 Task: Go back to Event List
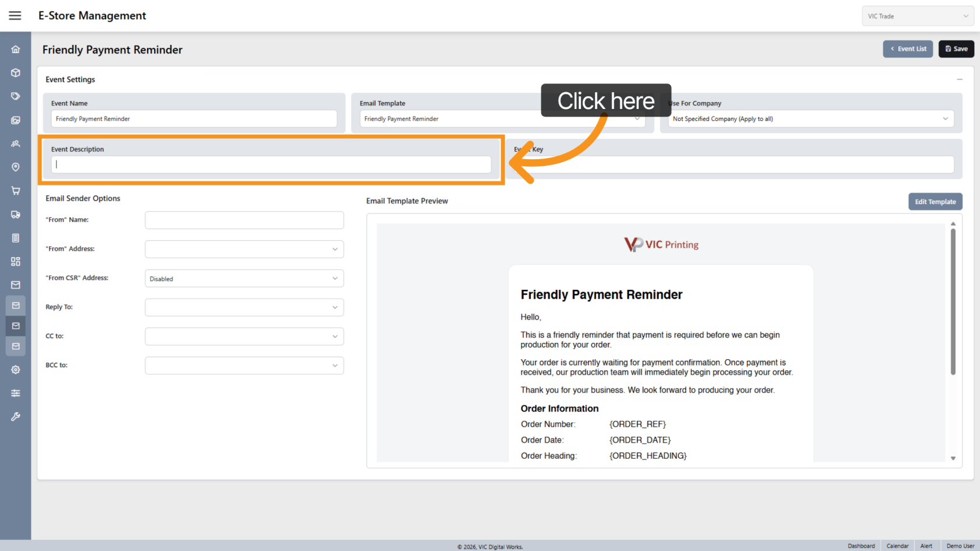tap(908, 49)
